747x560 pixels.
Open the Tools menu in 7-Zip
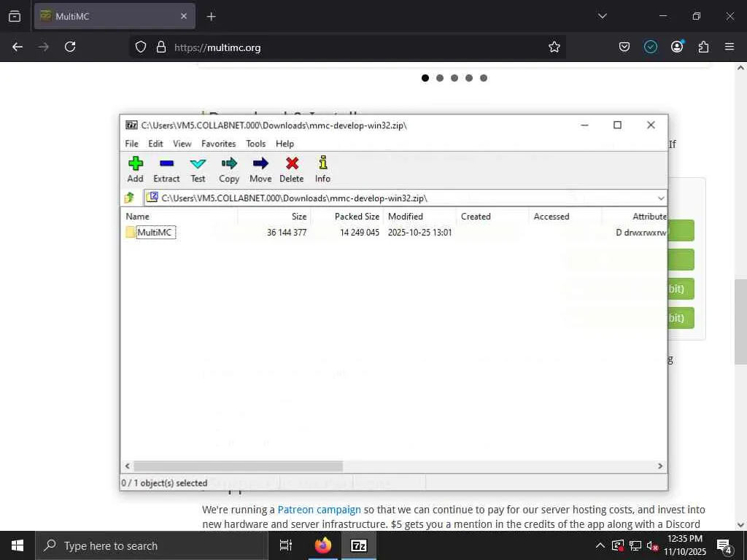256,144
